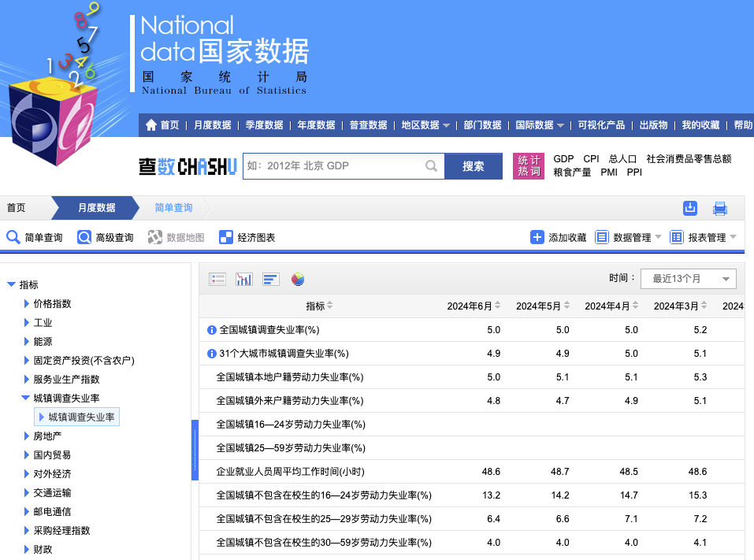Display data as a pie chart
Image resolution: width=754 pixels, height=560 pixels.
pyautogui.click(x=297, y=279)
